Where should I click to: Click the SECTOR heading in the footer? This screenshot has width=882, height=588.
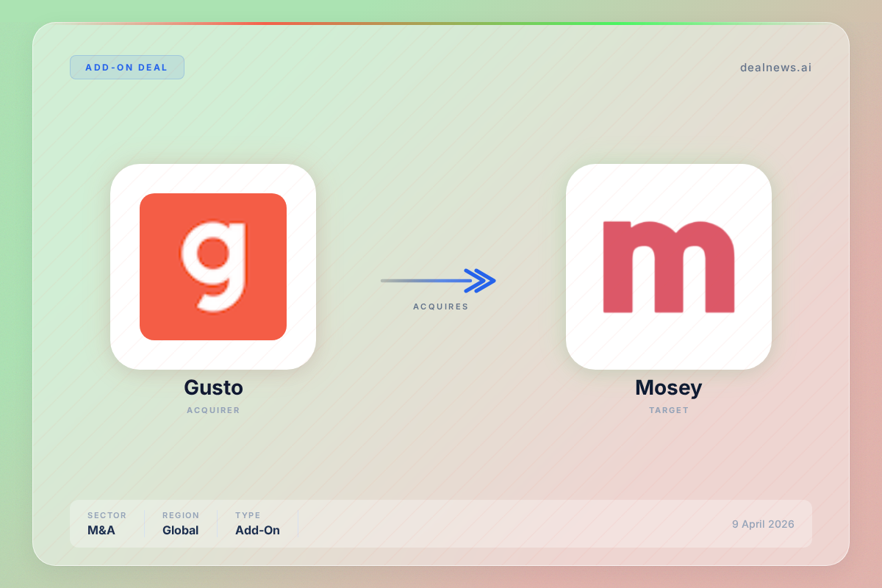[x=107, y=515]
